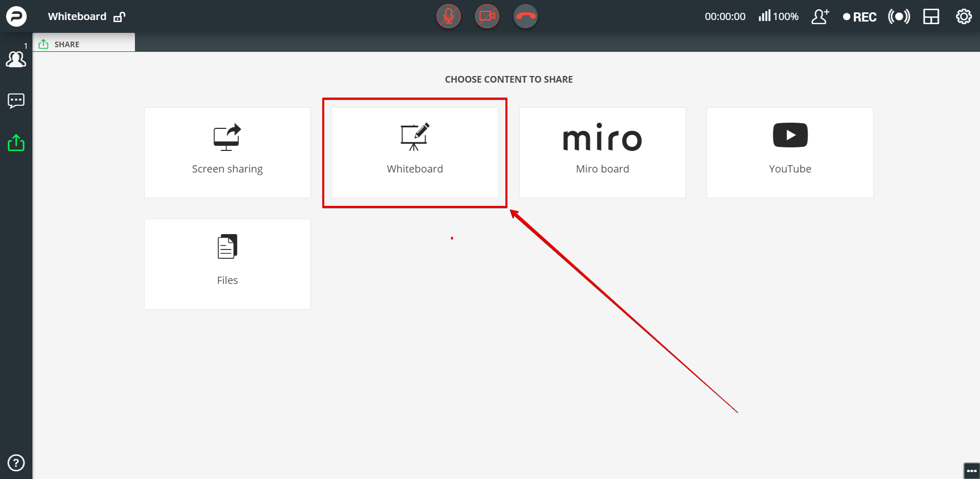Hang up with the red phone button
The width and height of the screenshot is (980, 479).
click(525, 16)
